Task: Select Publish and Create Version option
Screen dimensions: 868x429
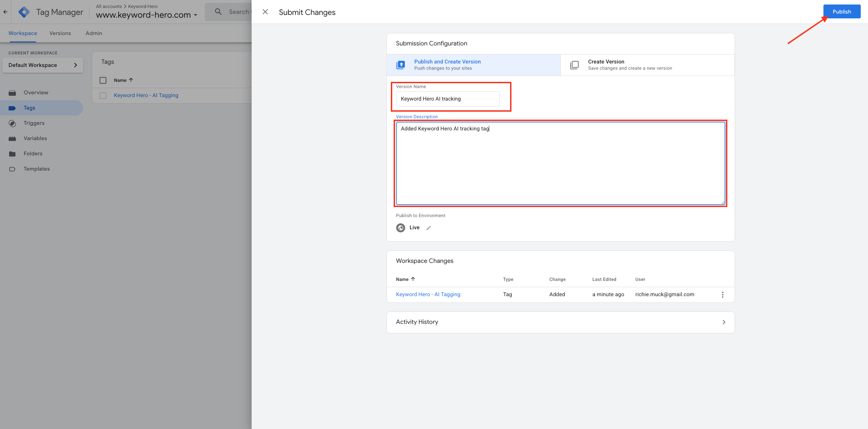Action: tap(473, 65)
